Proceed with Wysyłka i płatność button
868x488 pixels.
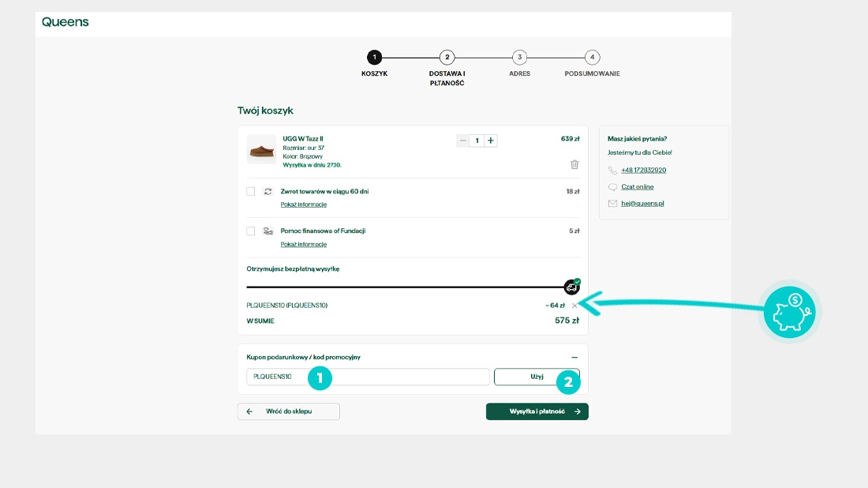click(x=537, y=411)
